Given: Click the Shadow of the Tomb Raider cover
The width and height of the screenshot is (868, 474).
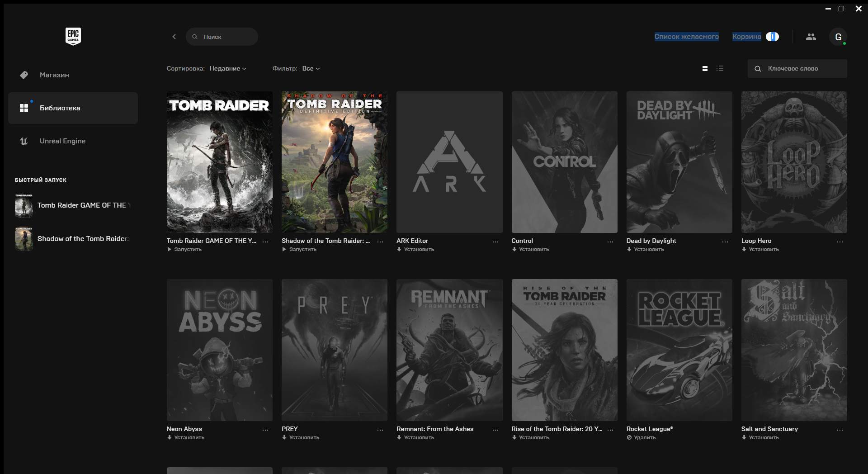Looking at the screenshot, I should 335,162.
